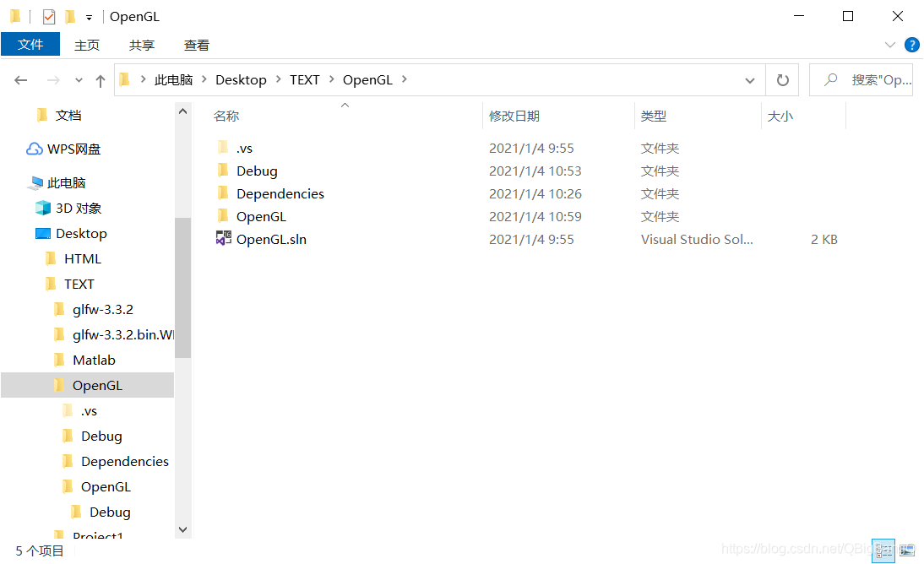Screen dimensions: 924x564
Task: Sort by the 大小 column header
Action: pyautogui.click(x=780, y=117)
